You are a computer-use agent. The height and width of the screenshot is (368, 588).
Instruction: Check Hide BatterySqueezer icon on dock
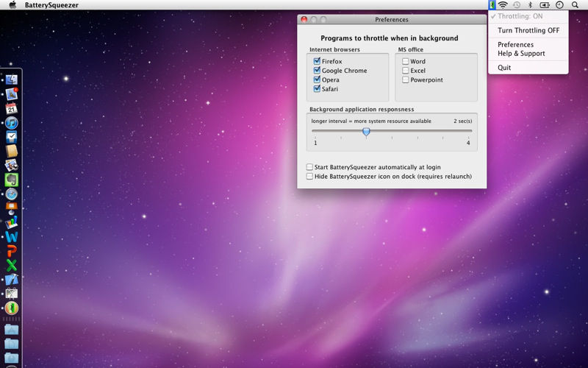[309, 176]
